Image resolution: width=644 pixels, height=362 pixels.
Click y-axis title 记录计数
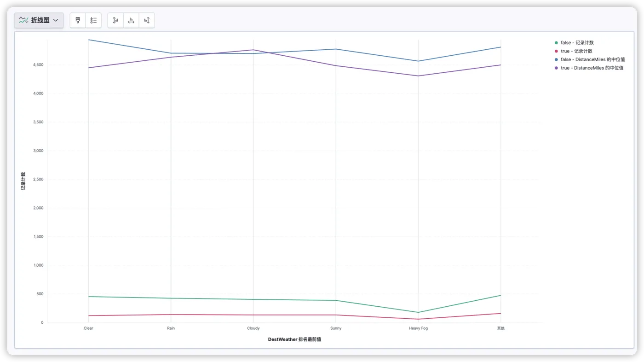[x=23, y=181]
